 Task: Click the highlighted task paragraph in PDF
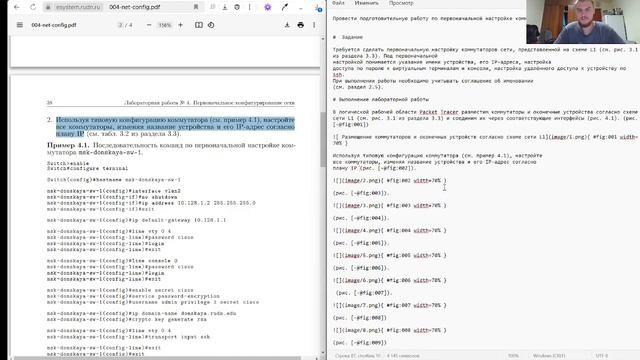[175, 127]
